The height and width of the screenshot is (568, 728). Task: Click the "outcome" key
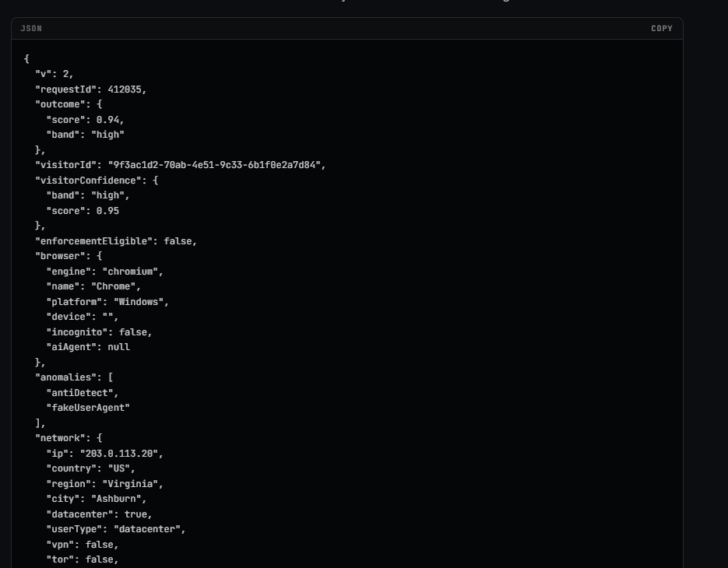tap(61, 104)
